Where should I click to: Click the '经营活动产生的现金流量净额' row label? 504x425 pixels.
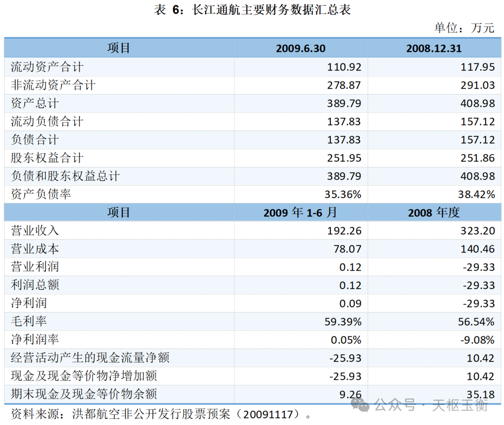coord(90,358)
